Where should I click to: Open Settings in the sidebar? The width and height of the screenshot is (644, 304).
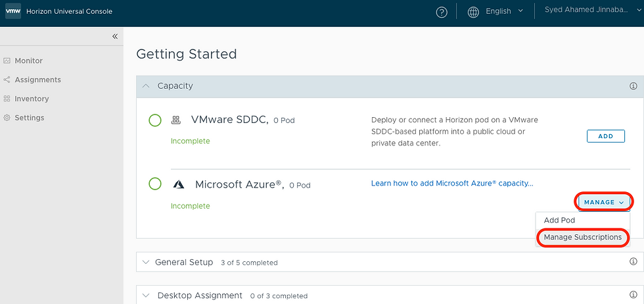(x=30, y=118)
